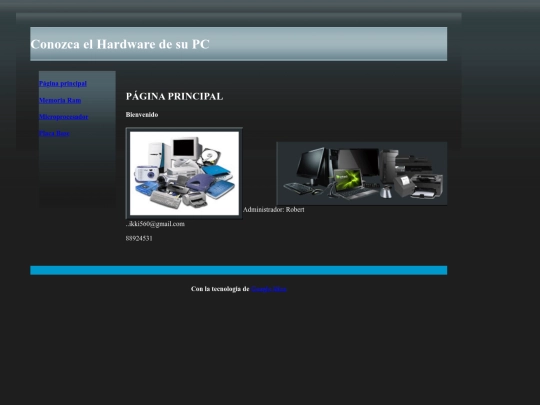Viewport: 540px width, 405px height.
Task: Click the gmail.com email address text
Action: [x=155, y=224]
